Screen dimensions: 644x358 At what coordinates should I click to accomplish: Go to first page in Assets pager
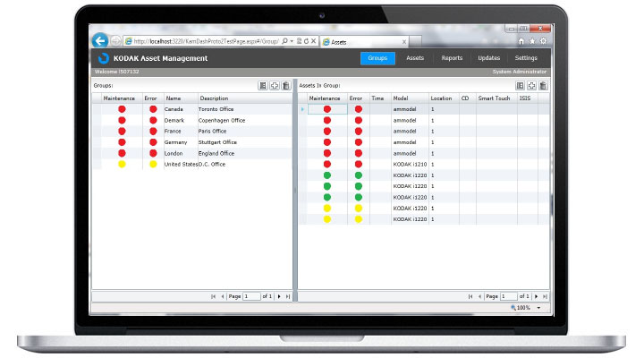[470, 296]
